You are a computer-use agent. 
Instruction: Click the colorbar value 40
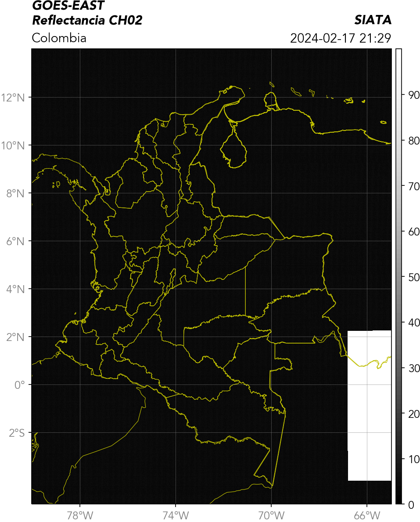pyautogui.click(x=414, y=323)
